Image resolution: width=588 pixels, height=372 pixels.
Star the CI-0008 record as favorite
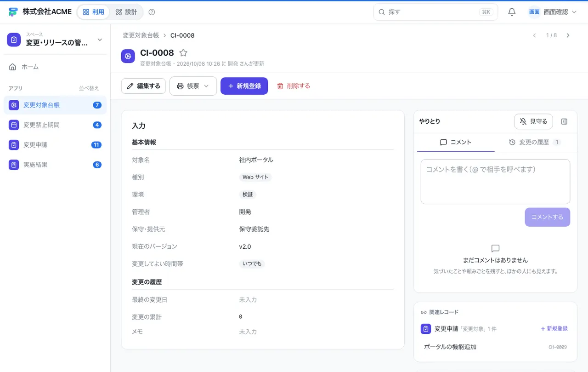pos(183,53)
